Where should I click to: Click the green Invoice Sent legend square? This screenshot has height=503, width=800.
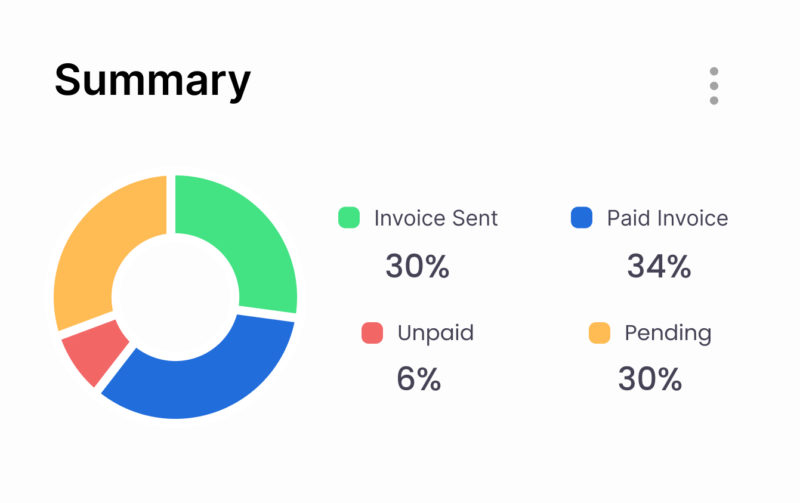coord(349,218)
